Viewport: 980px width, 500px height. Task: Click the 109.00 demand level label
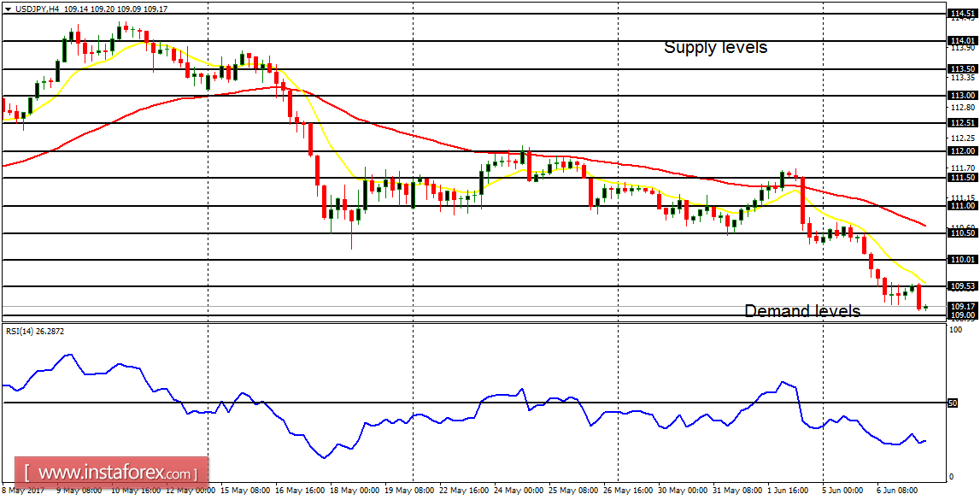pyautogui.click(x=964, y=315)
